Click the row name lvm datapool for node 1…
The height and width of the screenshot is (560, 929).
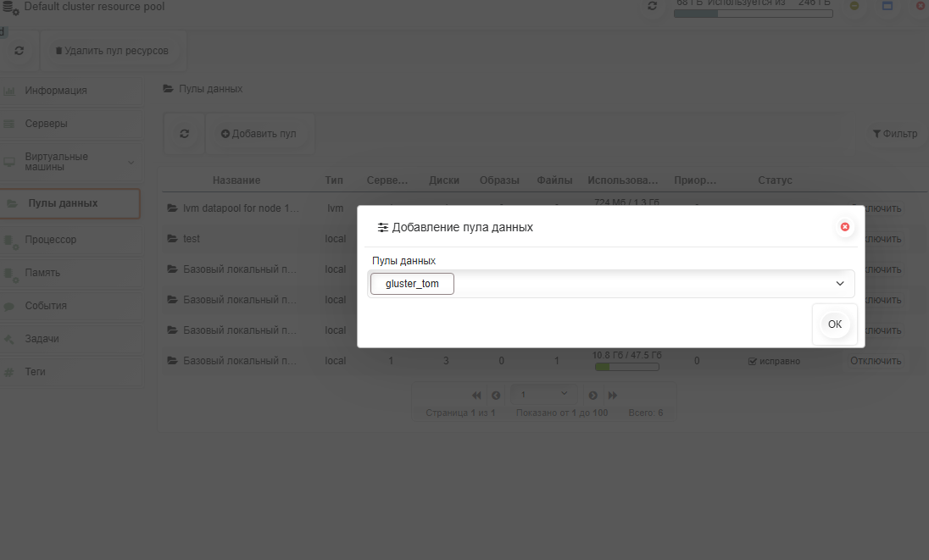click(241, 208)
